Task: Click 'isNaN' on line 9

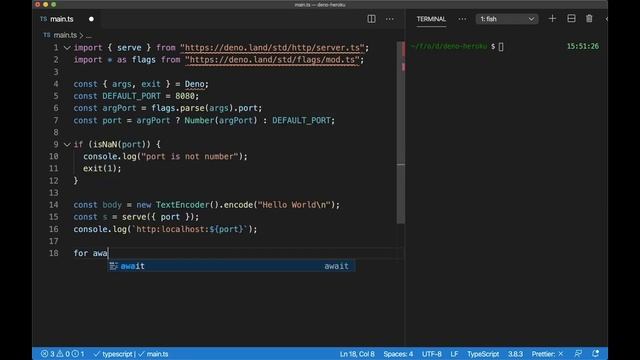Action: tap(105, 144)
